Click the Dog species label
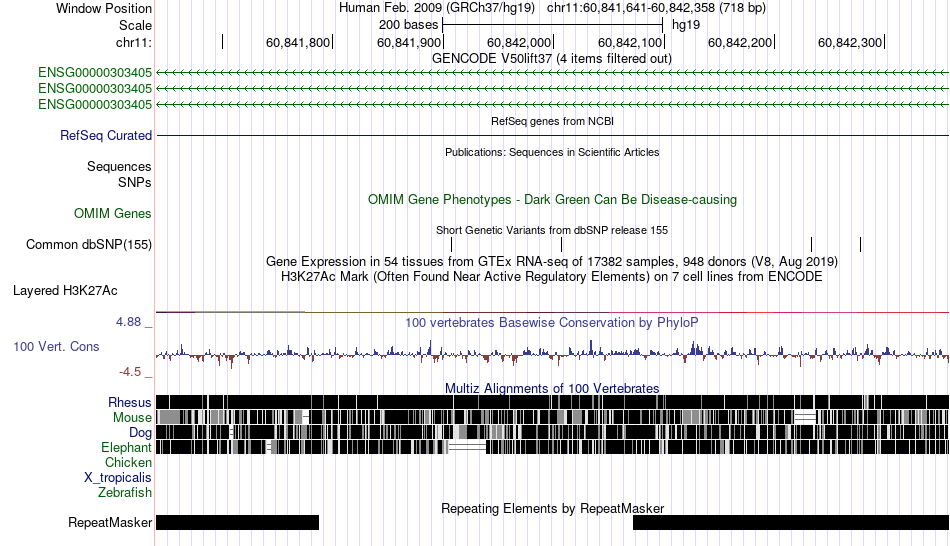Image resolution: width=950 pixels, height=546 pixels. tap(140, 433)
